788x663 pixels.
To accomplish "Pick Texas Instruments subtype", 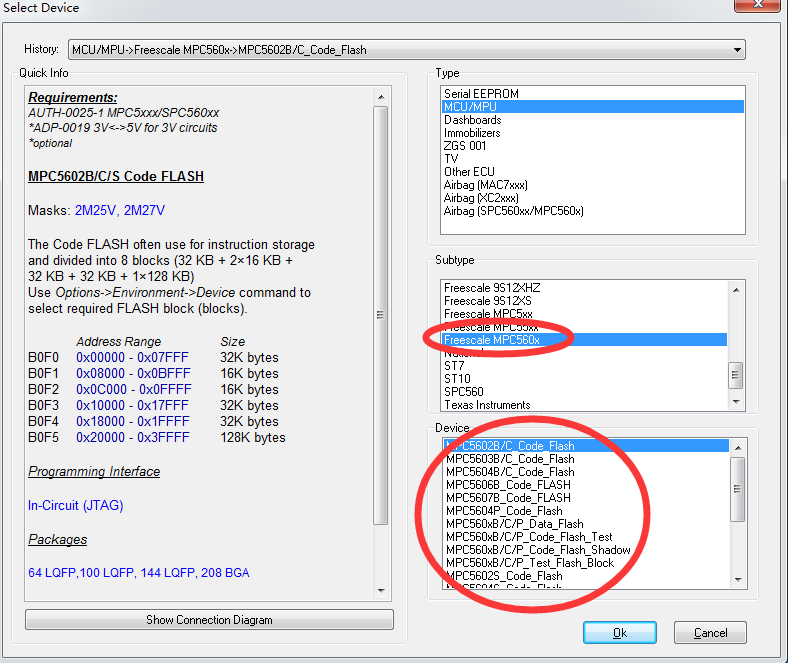I will click(x=487, y=405).
